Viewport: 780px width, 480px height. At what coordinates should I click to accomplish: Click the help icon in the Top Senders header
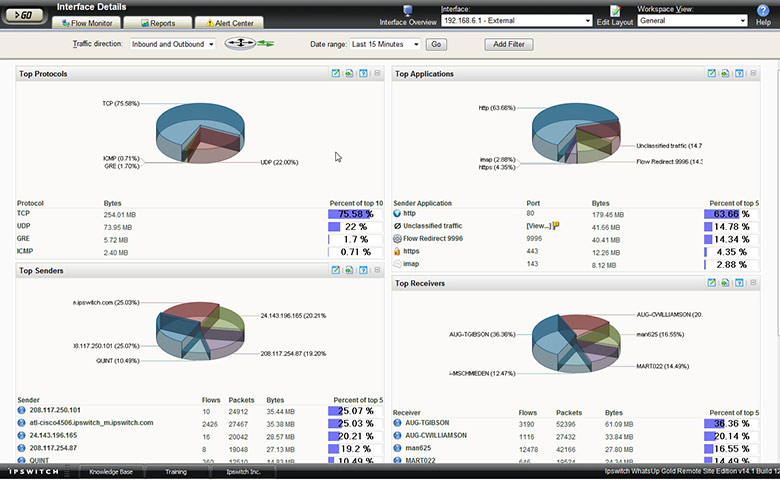pos(362,270)
